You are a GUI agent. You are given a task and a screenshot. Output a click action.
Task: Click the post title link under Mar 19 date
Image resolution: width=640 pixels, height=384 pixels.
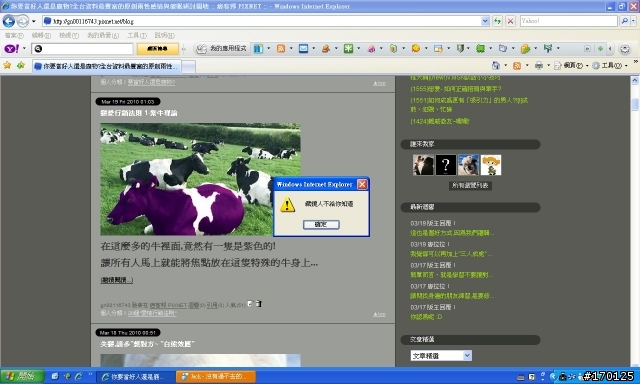pyautogui.click(x=139, y=113)
